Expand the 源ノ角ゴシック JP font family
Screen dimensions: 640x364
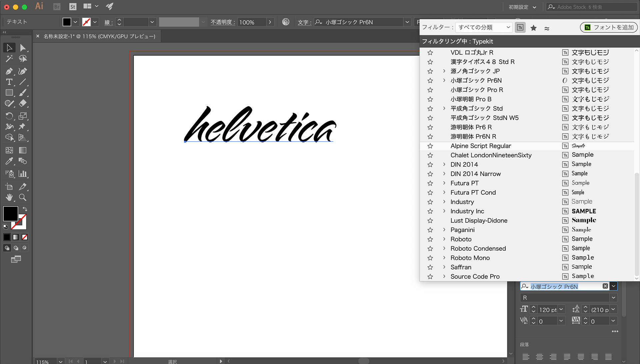coord(444,71)
